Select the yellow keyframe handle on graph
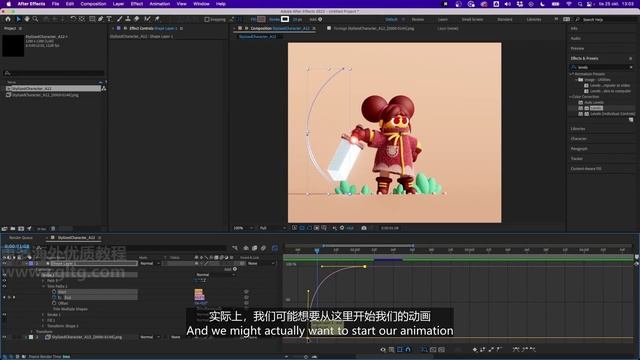Image resolution: width=640 pixels, height=360 pixels. (x=365, y=267)
